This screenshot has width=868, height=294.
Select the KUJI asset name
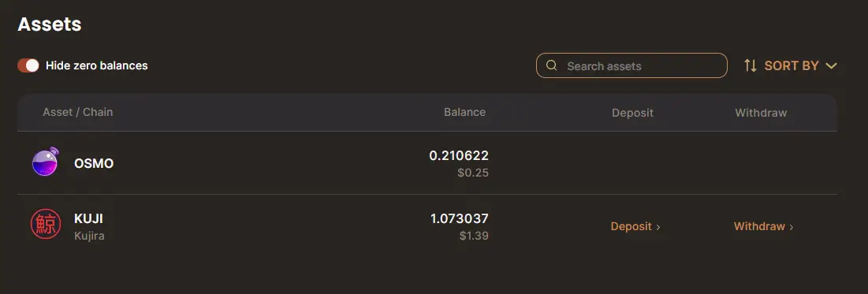[88, 218]
